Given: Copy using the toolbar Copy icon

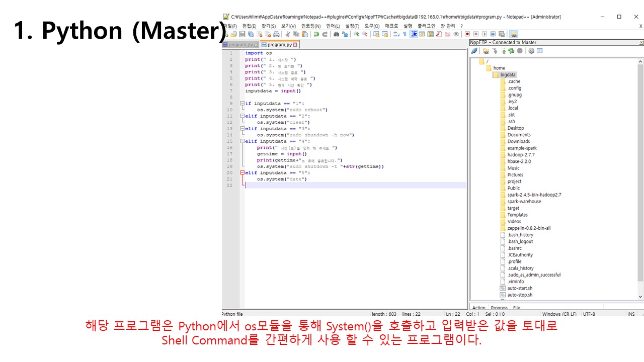Looking at the screenshot, I should (x=296, y=34).
